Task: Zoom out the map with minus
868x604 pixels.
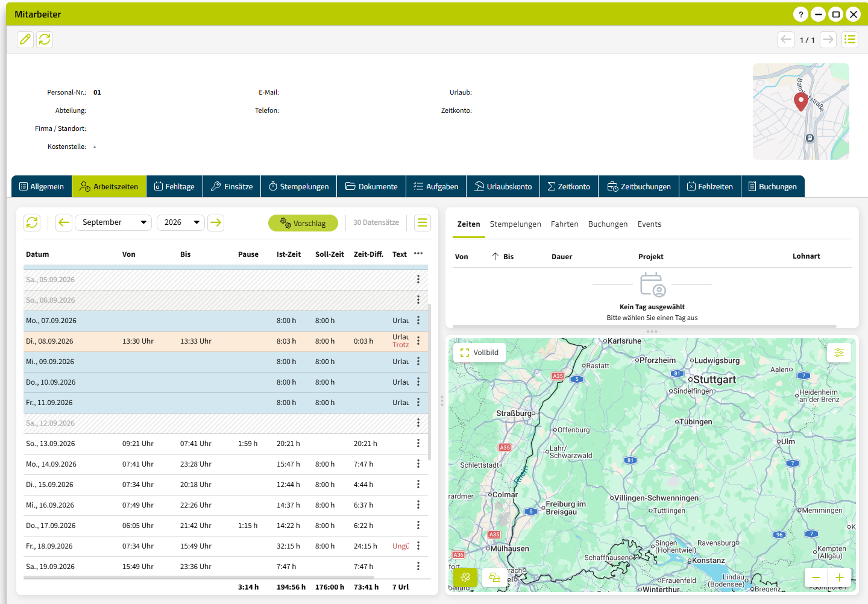Action: coord(816,577)
